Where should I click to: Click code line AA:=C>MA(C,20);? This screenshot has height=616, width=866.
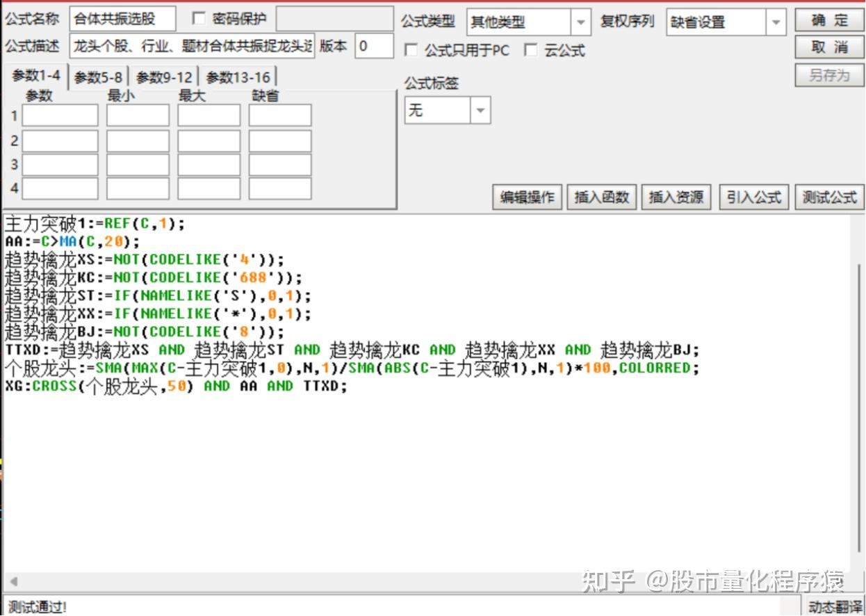point(72,242)
